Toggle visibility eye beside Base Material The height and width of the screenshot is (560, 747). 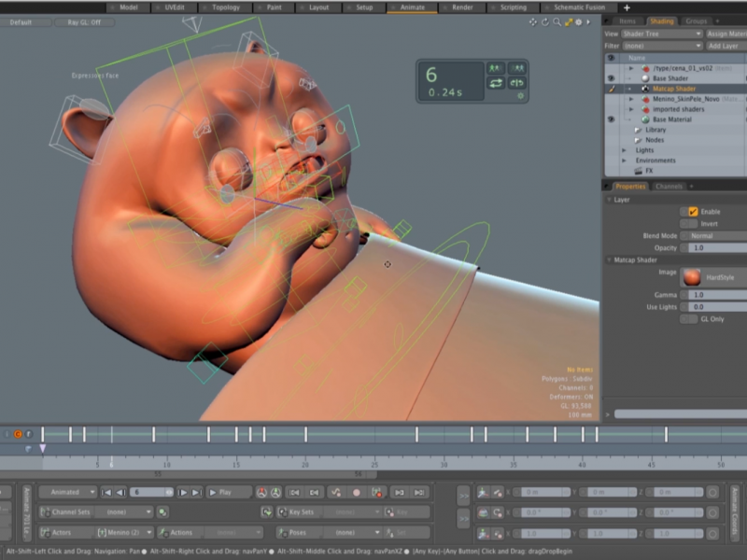tap(610, 119)
